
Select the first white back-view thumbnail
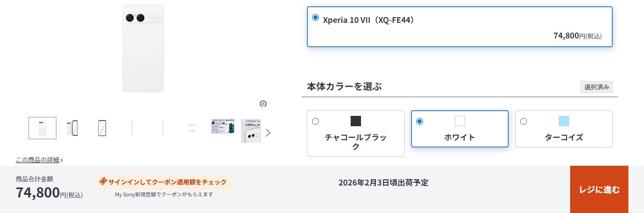coord(42,128)
